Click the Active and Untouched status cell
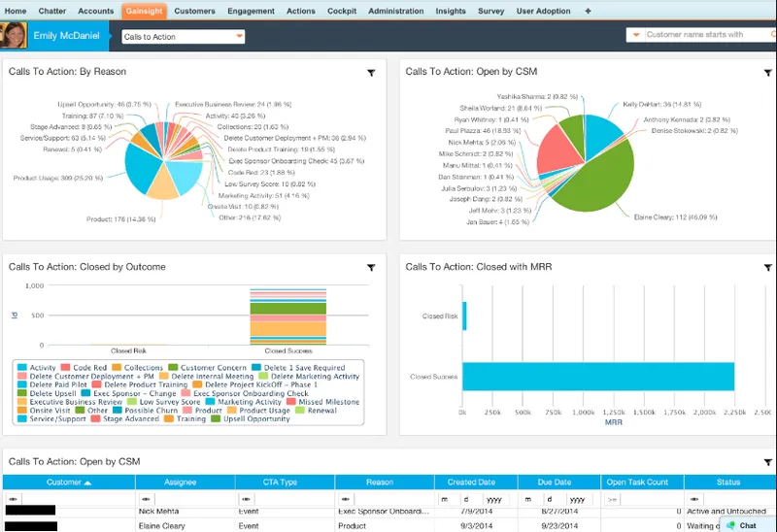 726,512
